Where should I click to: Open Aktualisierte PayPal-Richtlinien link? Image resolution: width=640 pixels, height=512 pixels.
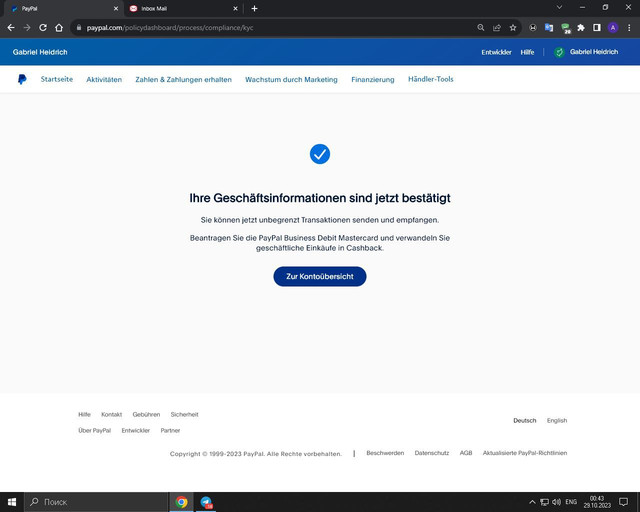(525, 453)
